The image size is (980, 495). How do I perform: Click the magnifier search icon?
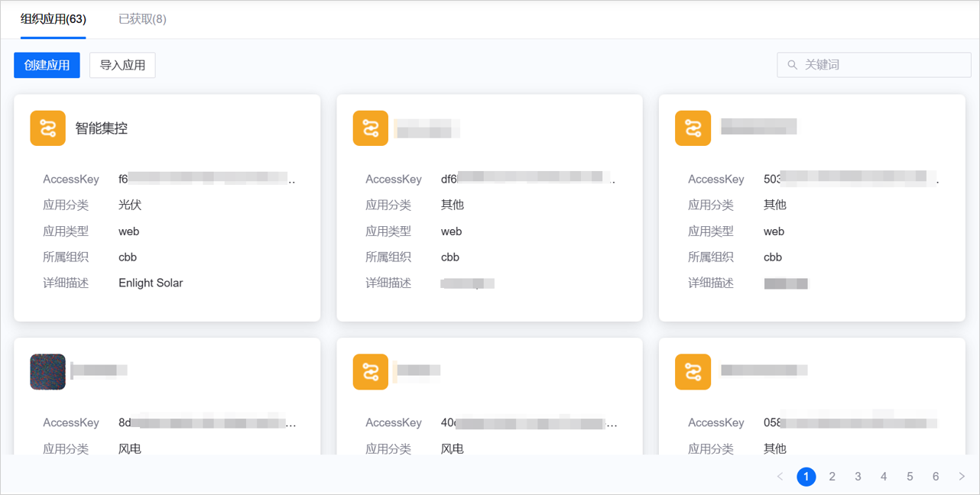pyautogui.click(x=792, y=65)
